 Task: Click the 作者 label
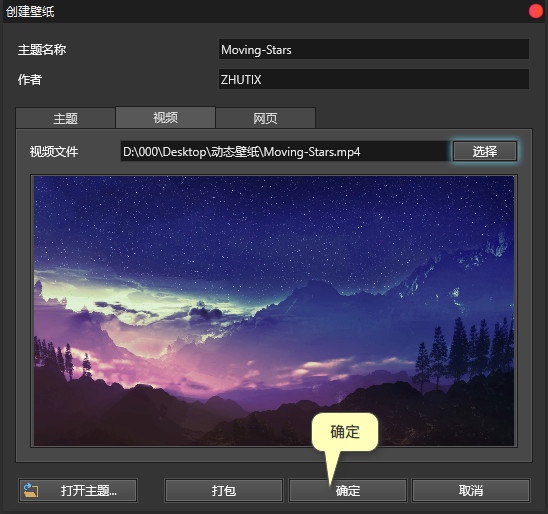click(x=30, y=80)
